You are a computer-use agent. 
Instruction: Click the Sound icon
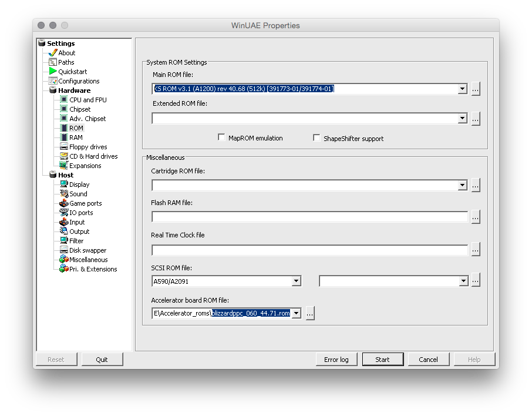pos(64,193)
